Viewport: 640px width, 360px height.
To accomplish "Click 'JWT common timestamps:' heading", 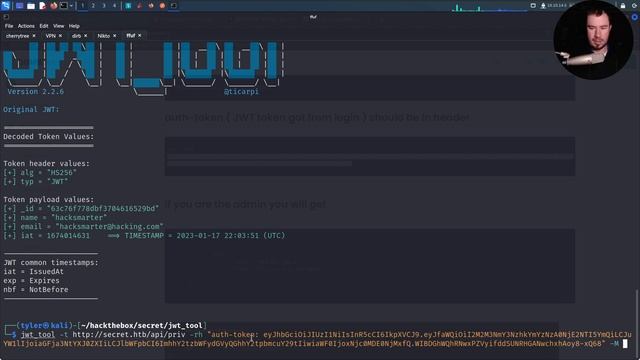I will (x=51, y=262).
